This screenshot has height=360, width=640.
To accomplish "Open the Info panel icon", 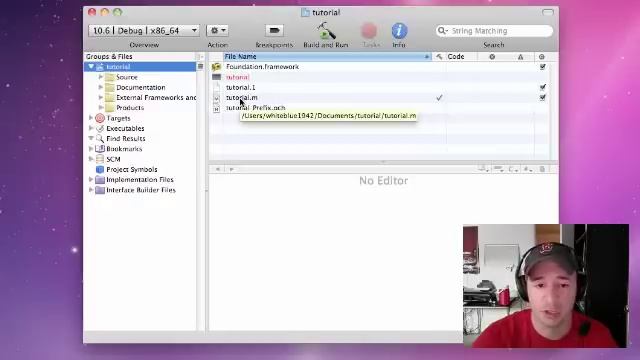I will point(399,31).
